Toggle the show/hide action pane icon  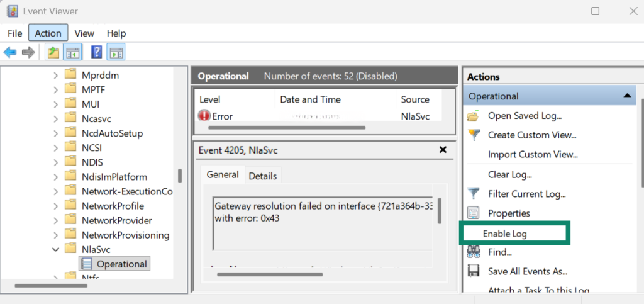116,52
